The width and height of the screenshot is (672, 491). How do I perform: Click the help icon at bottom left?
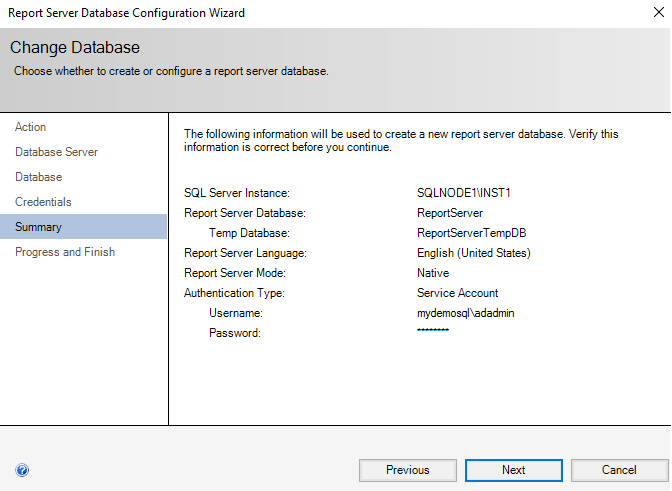pos(22,470)
